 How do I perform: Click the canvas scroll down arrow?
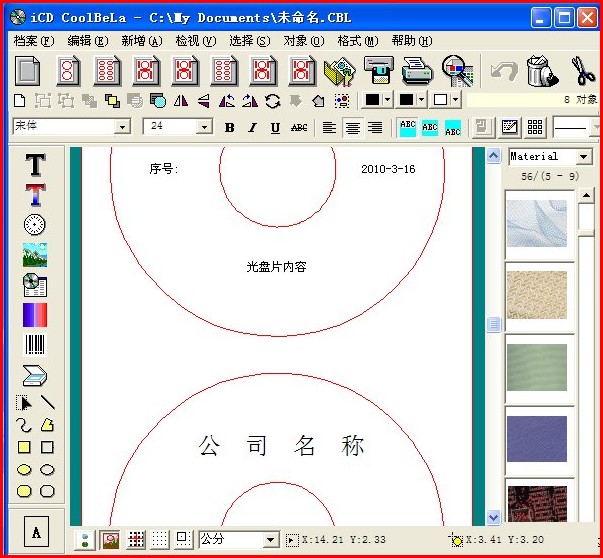[493, 517]
